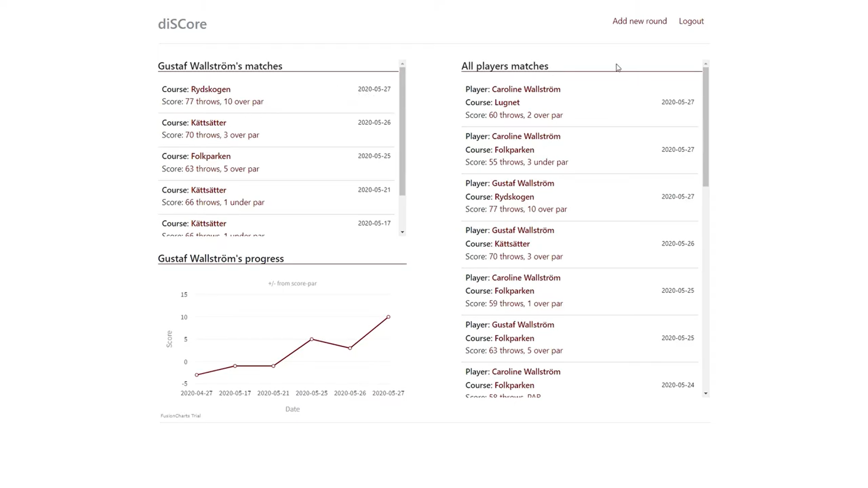Click scroll-up arrow in All players matches
Screen dimensions: 868x488
click(x=706, y=64)
